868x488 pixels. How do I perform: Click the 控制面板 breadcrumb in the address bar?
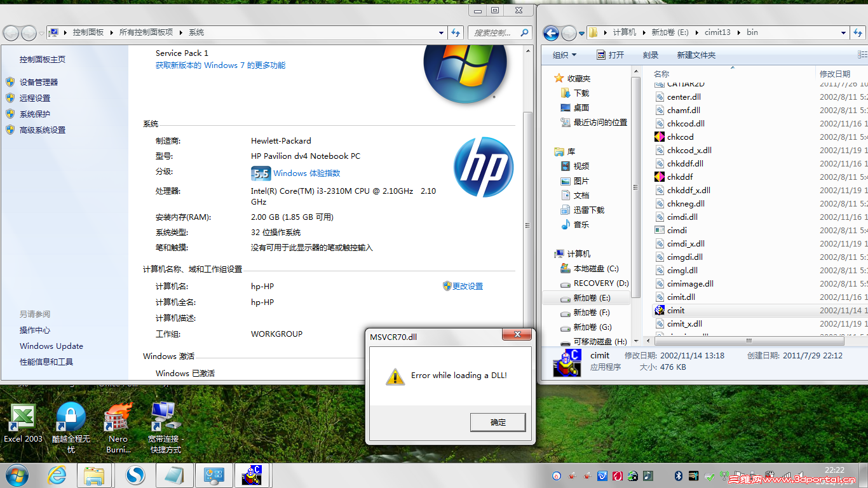[88, 32]
